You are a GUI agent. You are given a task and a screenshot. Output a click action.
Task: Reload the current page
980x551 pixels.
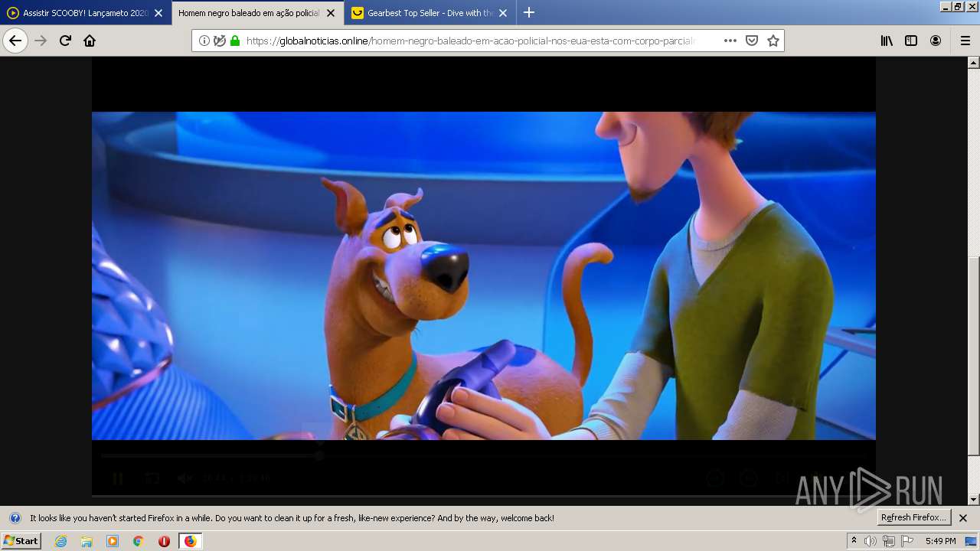coord(66,41)
